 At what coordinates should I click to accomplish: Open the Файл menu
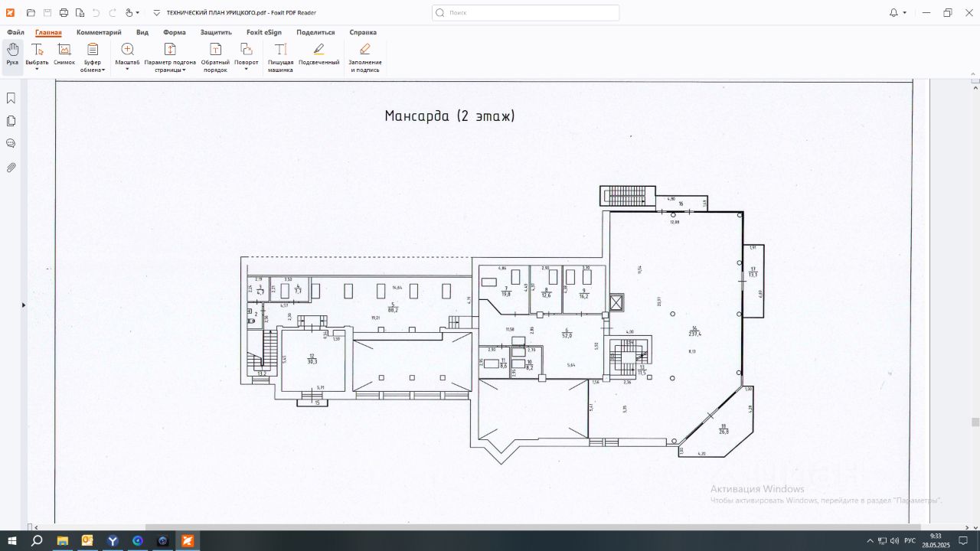[15, 33]
